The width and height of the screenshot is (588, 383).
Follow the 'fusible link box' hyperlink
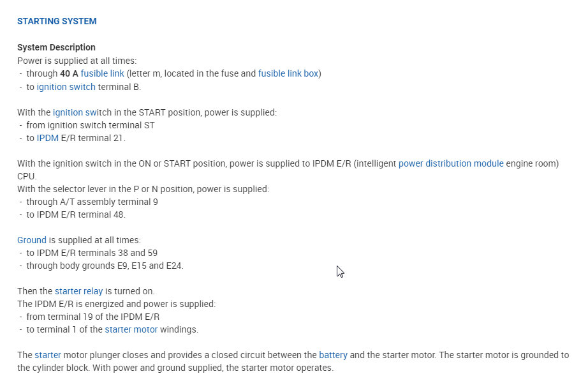pyautogui.click(x=288, y=73)
